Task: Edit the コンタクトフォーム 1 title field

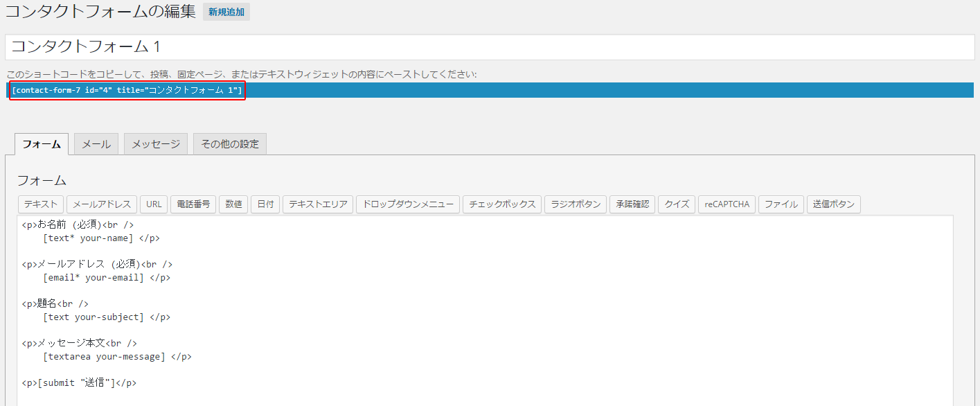Action: [490, 47]
